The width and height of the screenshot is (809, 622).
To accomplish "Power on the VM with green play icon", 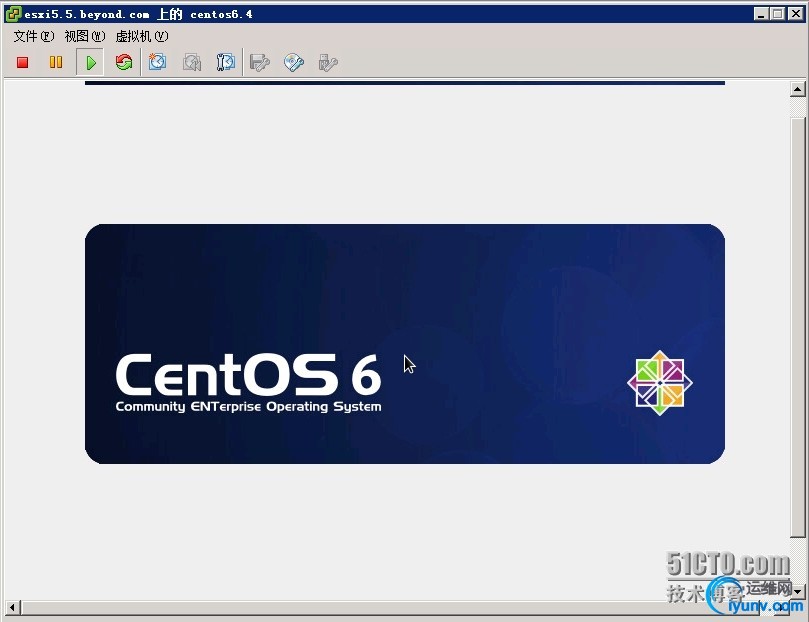I will click(x=90, y=62).
